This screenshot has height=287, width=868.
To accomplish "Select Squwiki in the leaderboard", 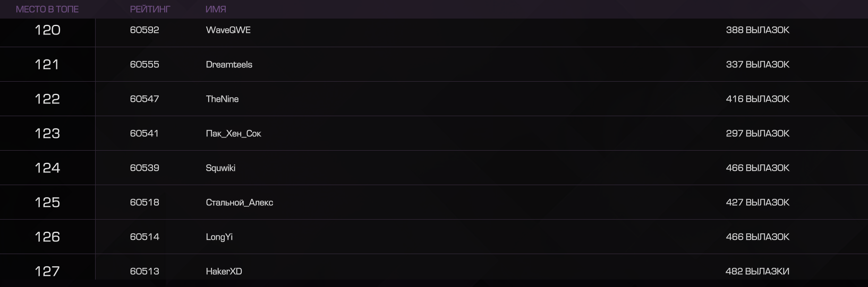I will coord(220,168).
